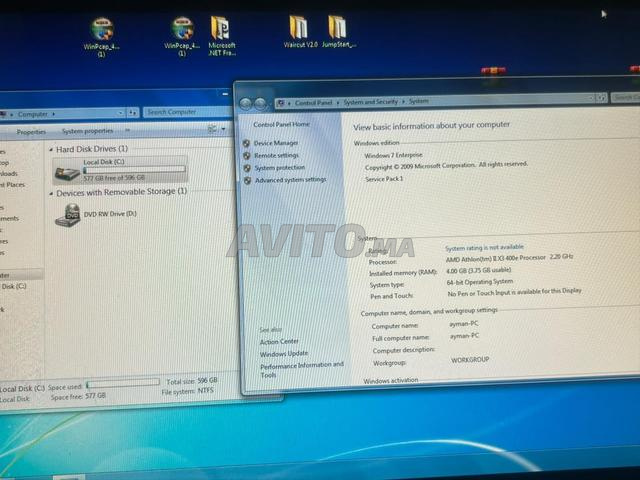Viewport: 640px width, 480px height.
Task: Click the System protection shield icon
Action: tap(247, 168)
